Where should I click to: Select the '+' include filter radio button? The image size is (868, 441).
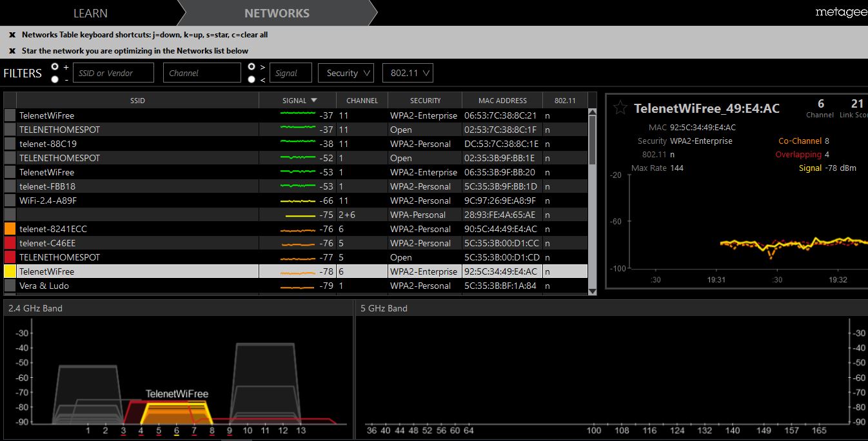(55, 66)
